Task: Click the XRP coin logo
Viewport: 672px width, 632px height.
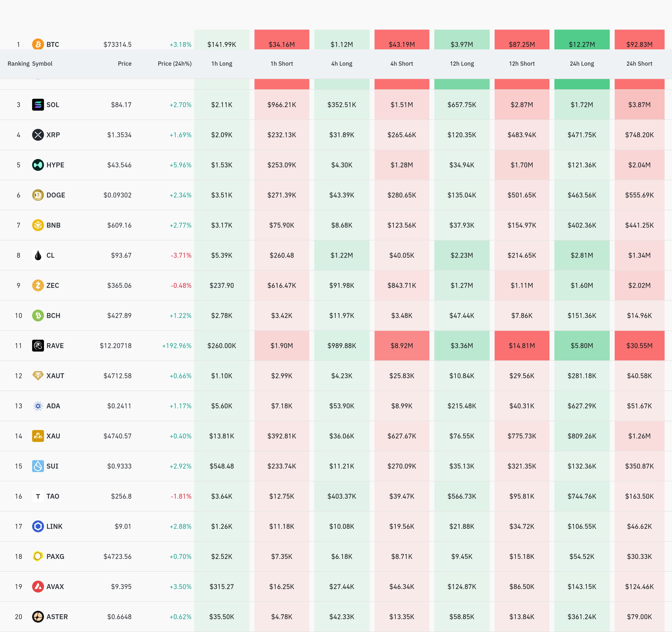Action: (38, 135)
